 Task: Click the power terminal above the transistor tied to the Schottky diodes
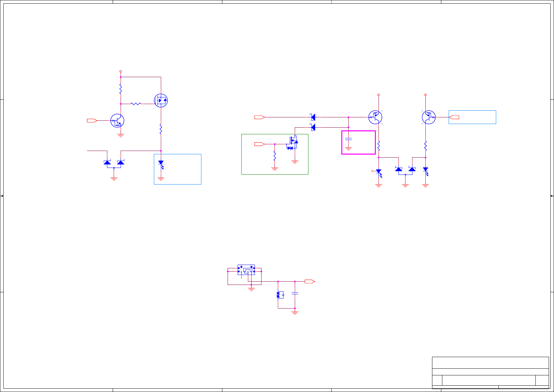379,95
